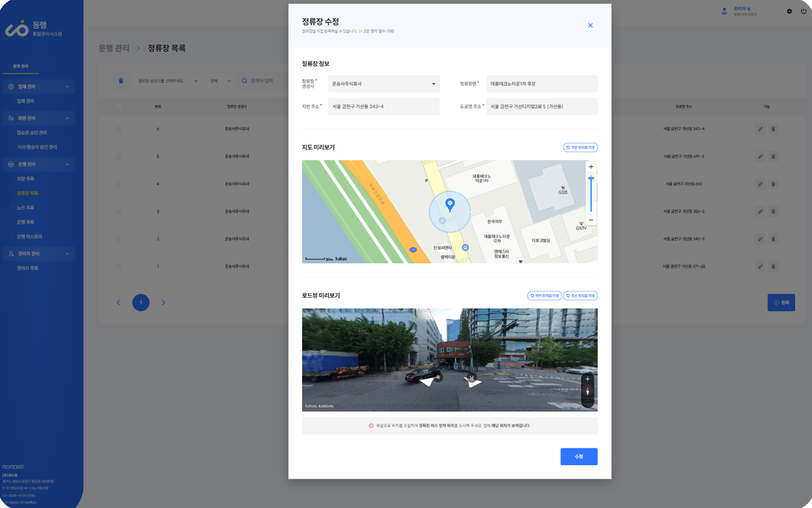Screen dimensions: 812x508
Task: Check the checkbox for row 4
Action: tap(118, 184)
